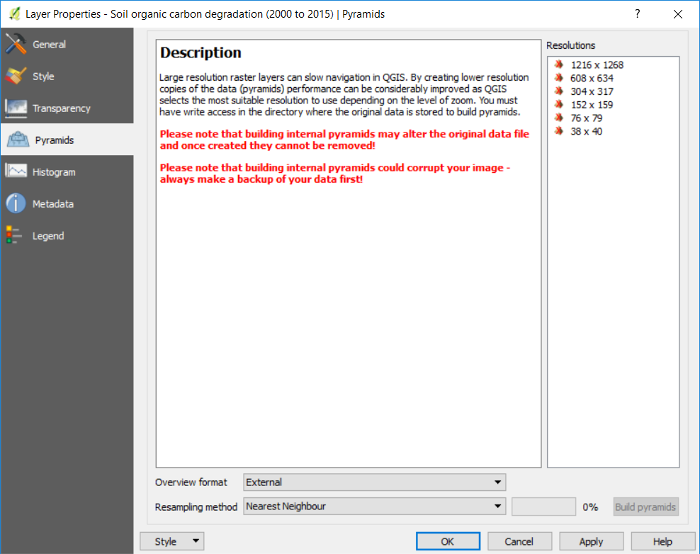Image resolution: width=700 pixels, height=554 pixels.
Task: Click the Overview format label
Action: click(x=191, y=482)
